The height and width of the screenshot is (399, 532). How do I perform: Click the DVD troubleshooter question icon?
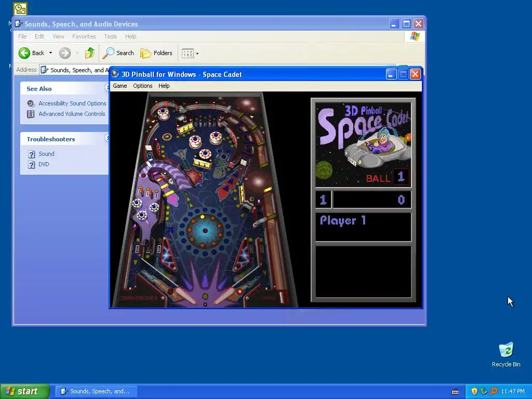[x=32, y=165]
